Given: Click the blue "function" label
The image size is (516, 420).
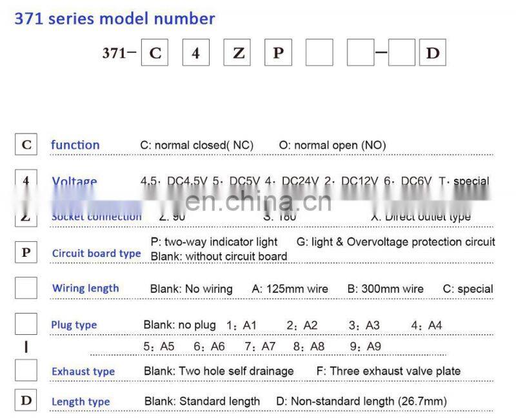Looking at the screenshot, I should point(75,145).
